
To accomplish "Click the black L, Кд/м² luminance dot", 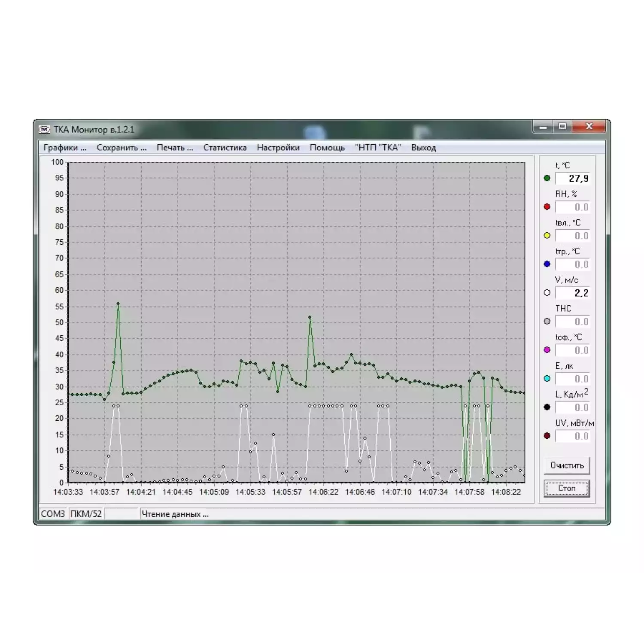I will (x=547, y=407).
